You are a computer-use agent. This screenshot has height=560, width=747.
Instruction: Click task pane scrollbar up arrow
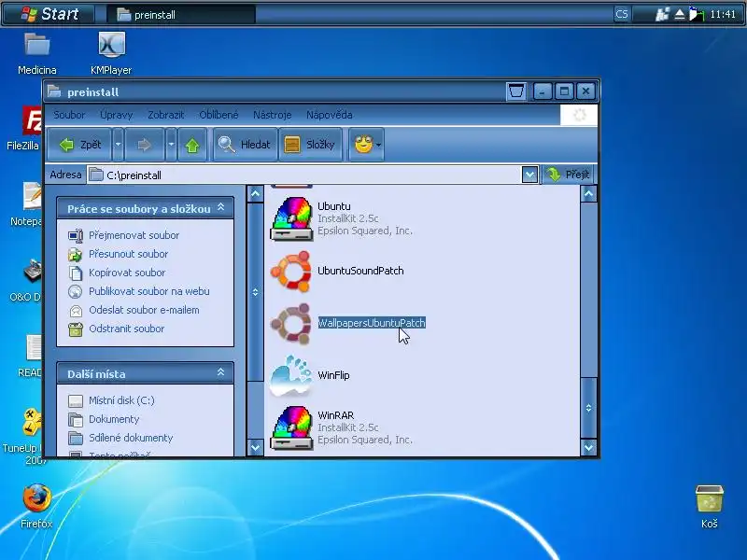point(255,194)
